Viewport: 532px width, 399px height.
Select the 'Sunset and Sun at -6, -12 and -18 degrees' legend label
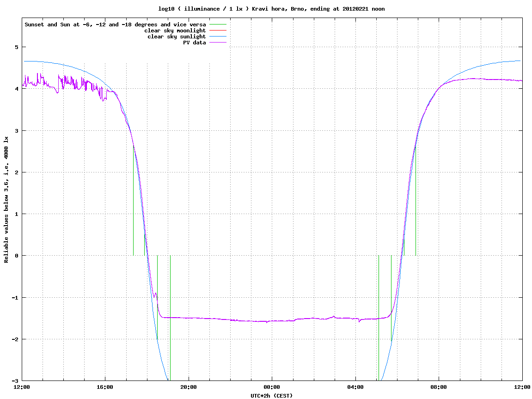coord(116,25)
